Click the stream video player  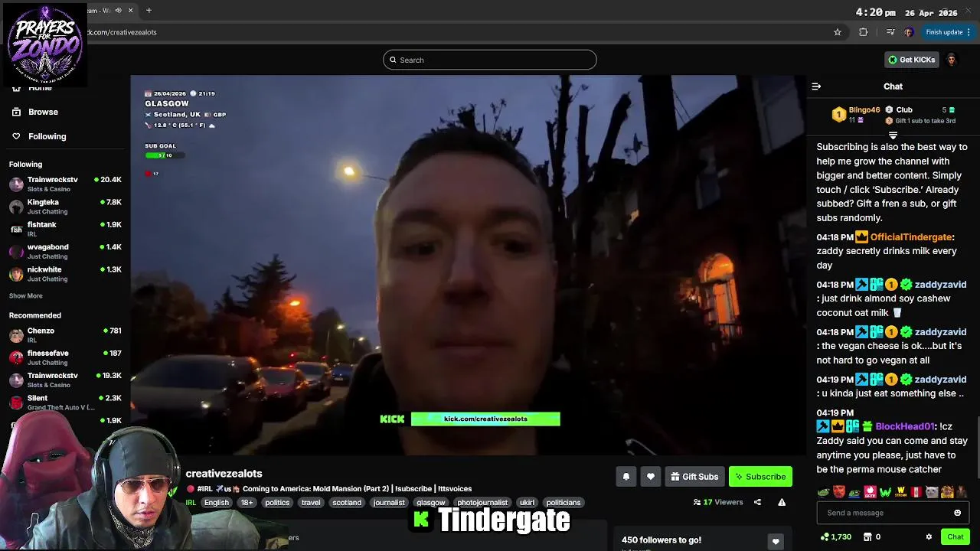pyautogui.click(x=468, y=265)
